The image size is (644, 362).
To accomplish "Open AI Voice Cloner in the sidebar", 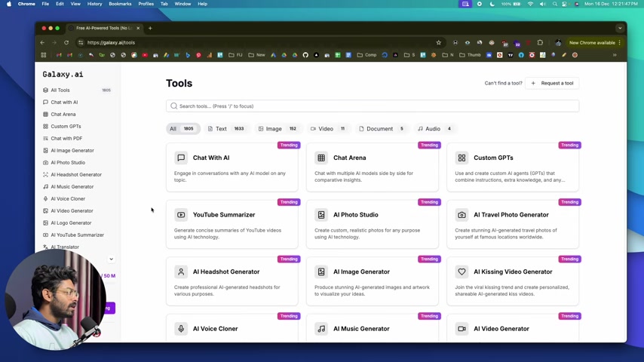I will (77, 199).
